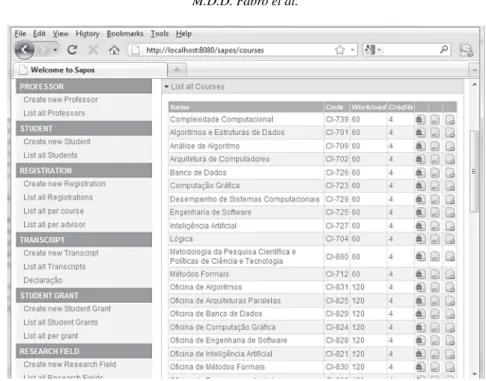This screenshot has height=381, width=486.
Task: Click Create new Student Grant link
Action: (x=67, y=309)
